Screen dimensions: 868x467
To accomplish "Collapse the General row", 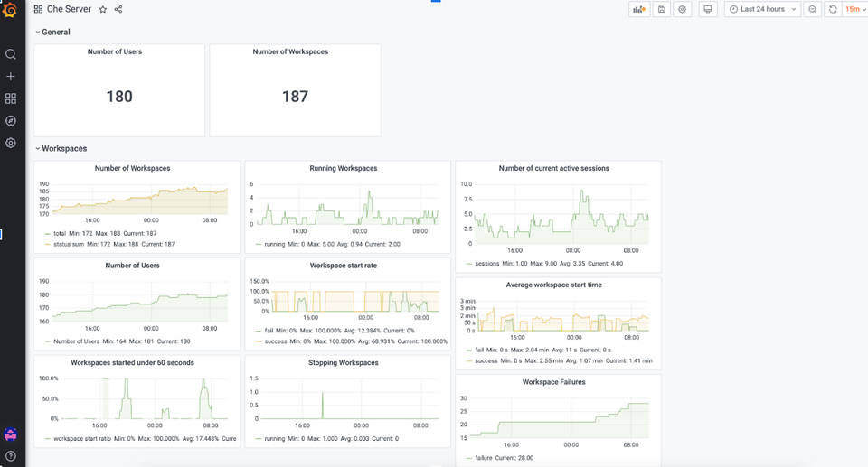I will pyautogui.click(x=52, y=33).
